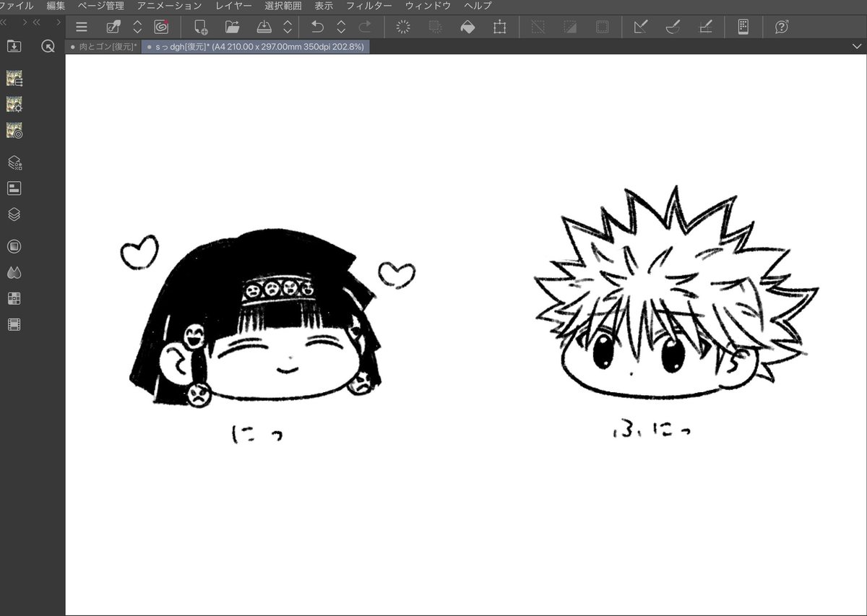Click the pen-on-tablet quick settings icon
The height and width of the screenshot is (616, 867).
tap(113, 27)
